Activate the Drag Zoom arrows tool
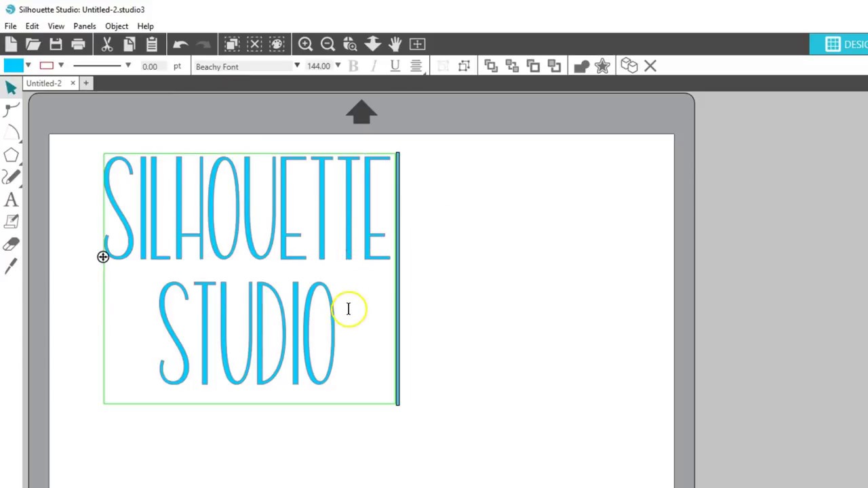The height and width of the screenshot is (488, 868). click(x=372, y=45)
